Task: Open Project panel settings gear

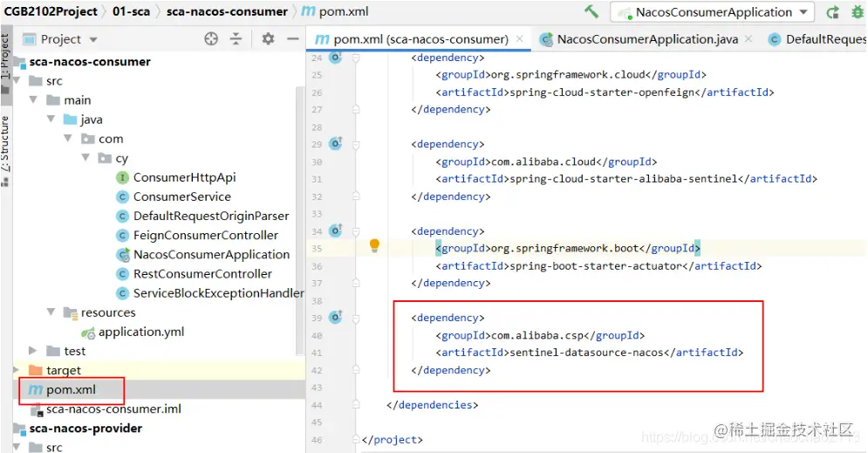Action: click(268, 38)
